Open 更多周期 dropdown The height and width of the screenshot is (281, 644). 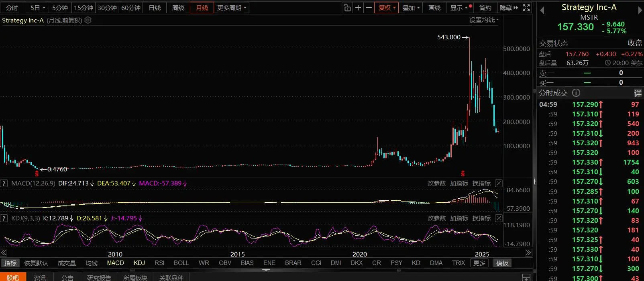(x=232, y=8)
